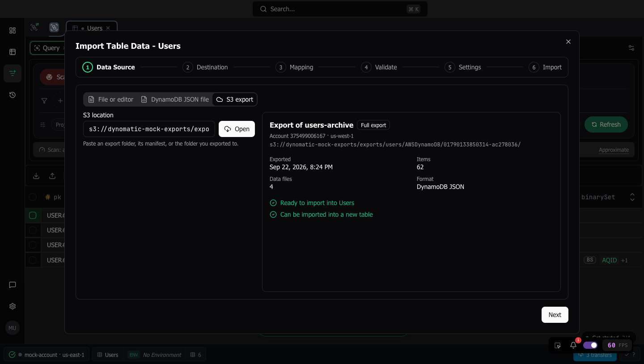This screenshot has height=364, width=644.
Task: Open mock-account us-east-1 connection selector
Action: pyautogui.click(x=47, y=355)
